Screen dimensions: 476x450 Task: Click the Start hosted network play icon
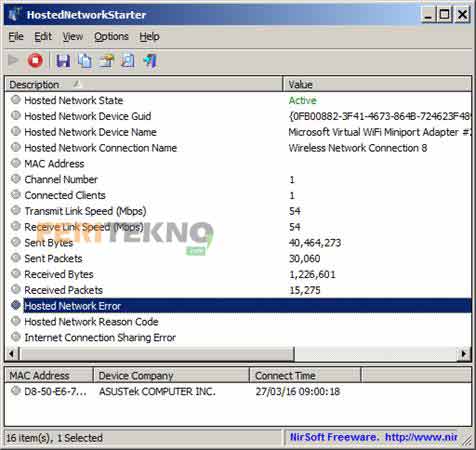[13, 61]
